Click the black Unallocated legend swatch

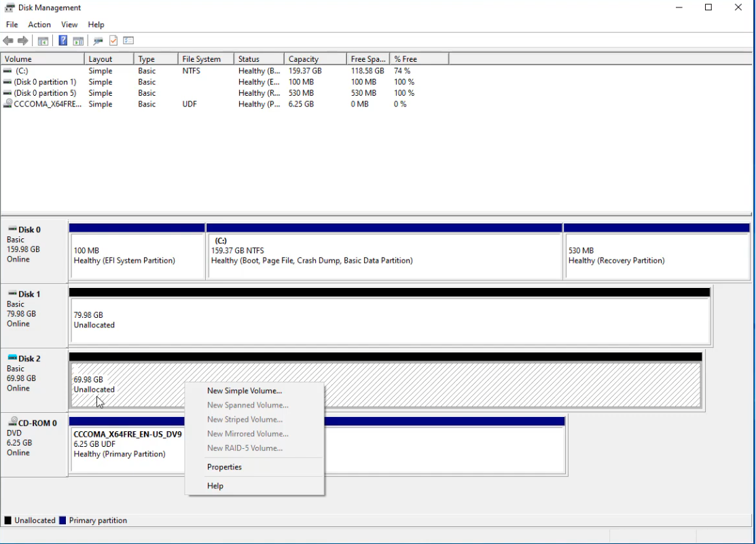click(x=7, y=520)
